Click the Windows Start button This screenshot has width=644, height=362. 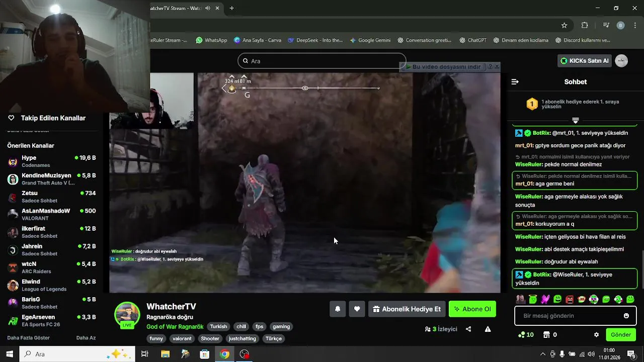pos(10,354)
